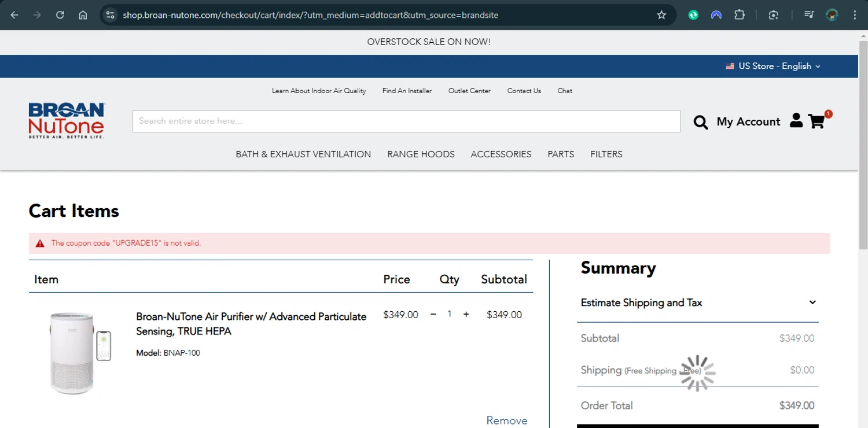Increase quantity with plus button
The width and height of the screenshot is (868, 428).
(466, 315)
